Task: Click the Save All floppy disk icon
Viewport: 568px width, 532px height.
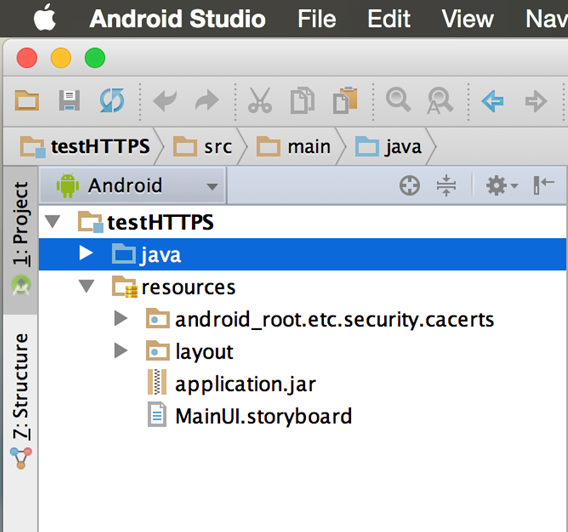Action: tap(69, 100)
